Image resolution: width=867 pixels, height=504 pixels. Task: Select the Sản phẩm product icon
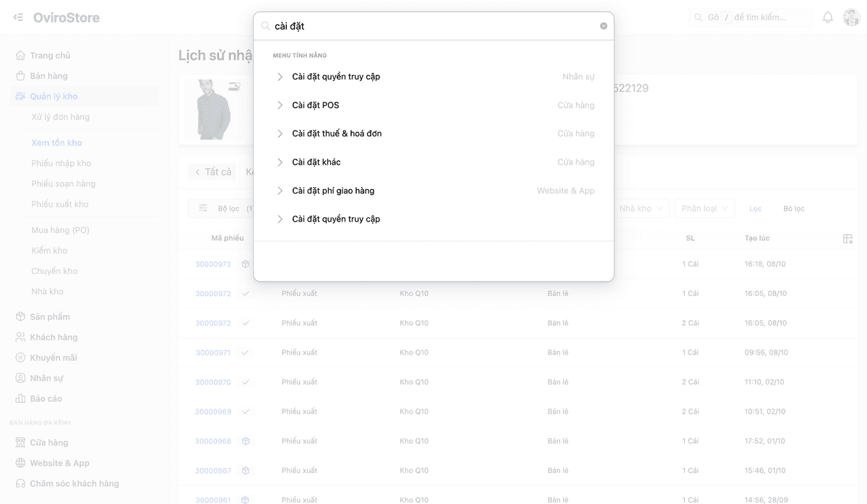pyautogui.click(x=22, y=316)
